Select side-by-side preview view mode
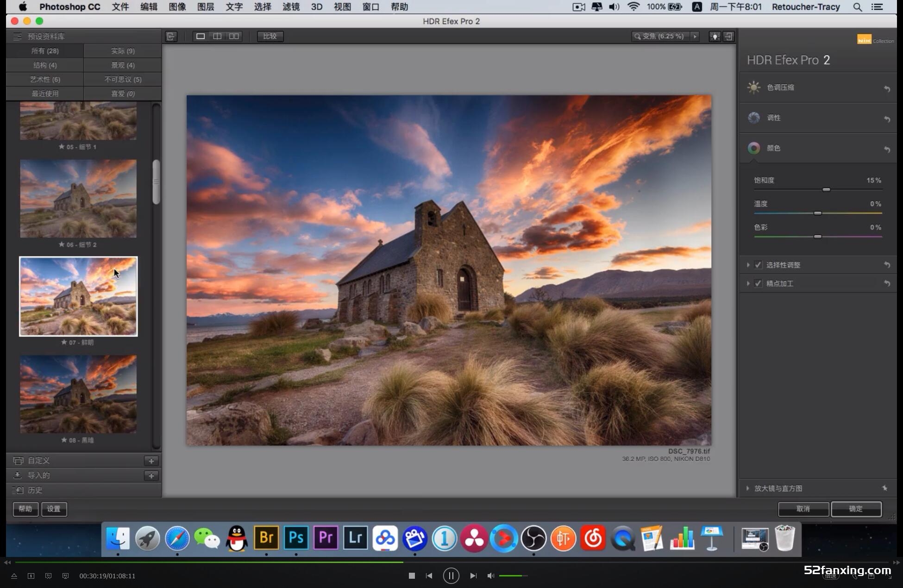This screenshot has width=903, height=588. click(234, 36)
